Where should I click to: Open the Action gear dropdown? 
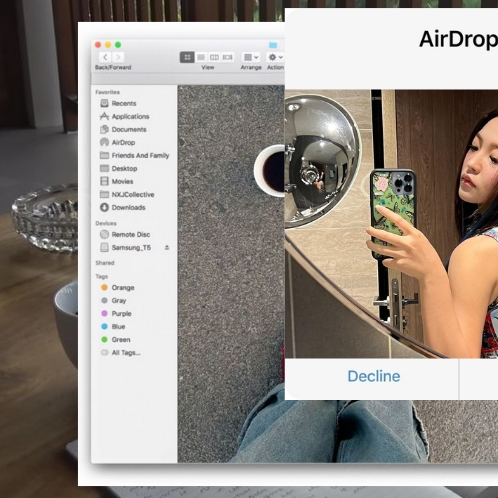275,57
